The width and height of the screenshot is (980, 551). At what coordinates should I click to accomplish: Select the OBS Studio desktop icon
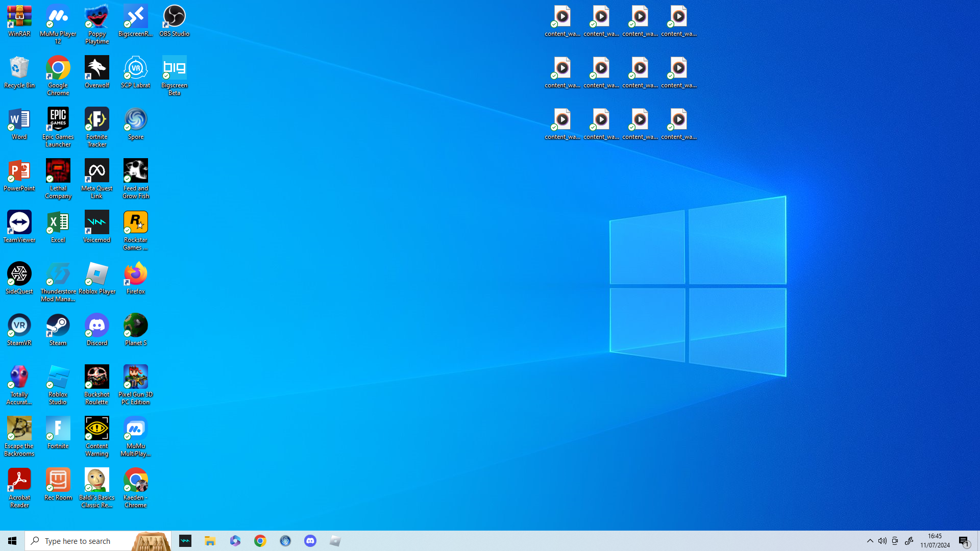point(174,20)
